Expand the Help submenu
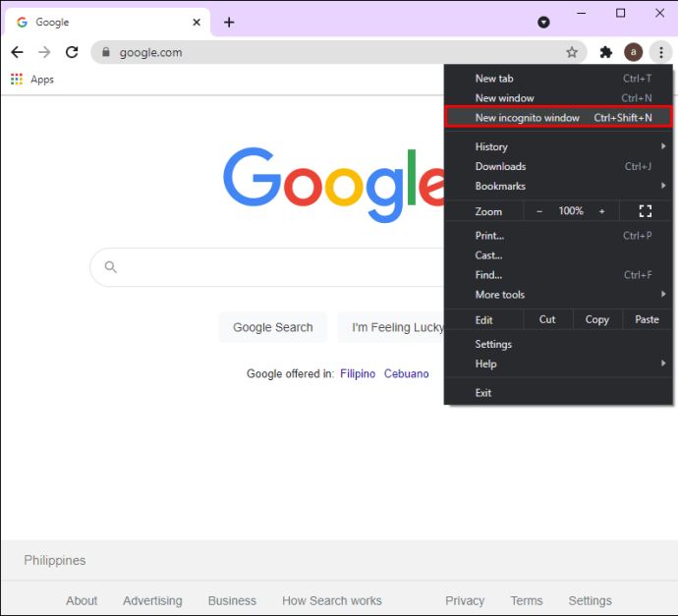The height and width of the screenshot is (616, 678). [x=558, y=364]
